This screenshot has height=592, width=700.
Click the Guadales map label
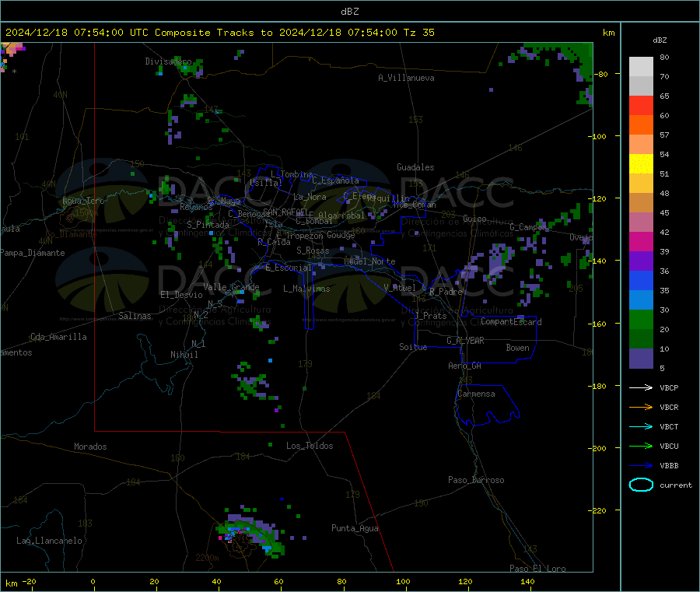(x=415, y=167)
